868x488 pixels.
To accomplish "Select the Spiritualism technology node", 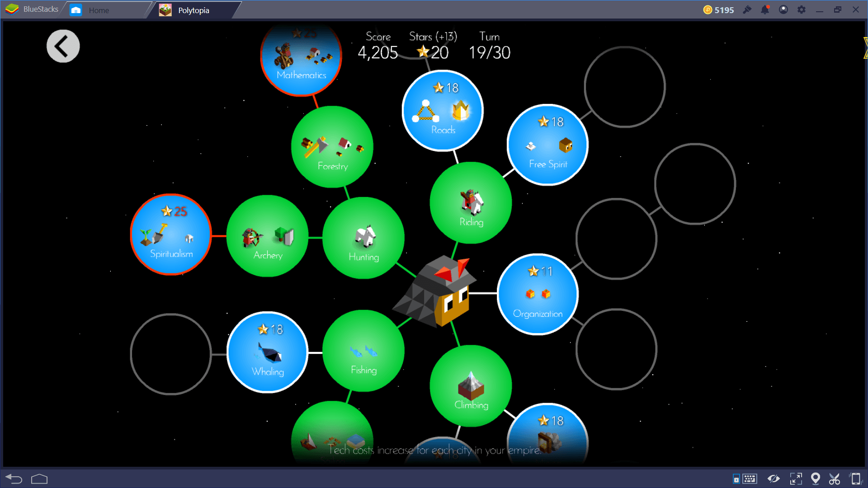I will coord(170,232).
